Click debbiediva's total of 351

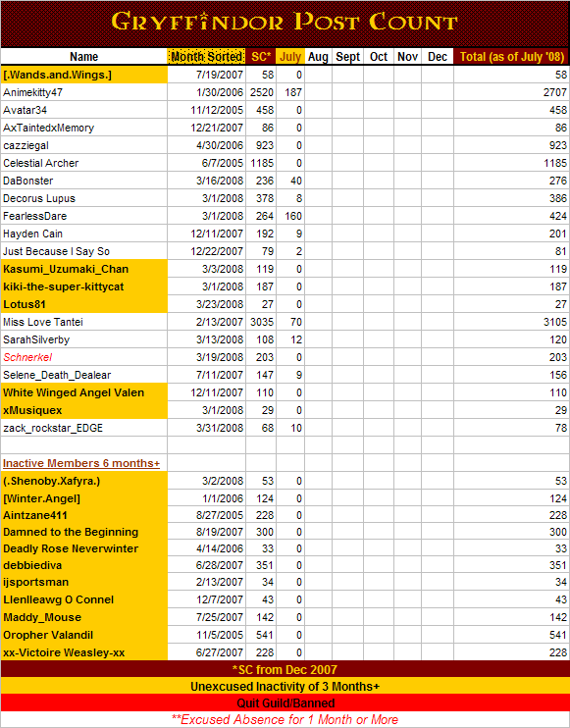511,565
